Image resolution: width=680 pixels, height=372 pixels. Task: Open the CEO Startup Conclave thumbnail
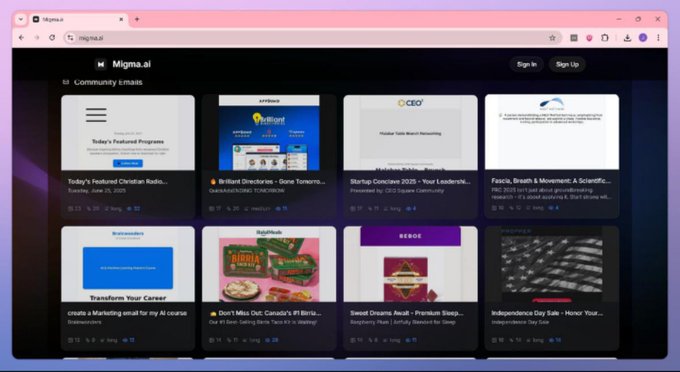410,133
